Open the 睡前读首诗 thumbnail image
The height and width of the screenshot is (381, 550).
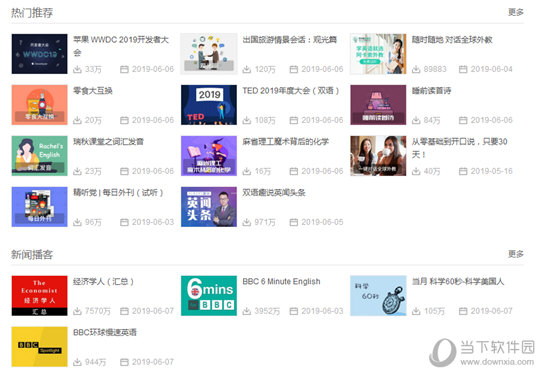378,105
